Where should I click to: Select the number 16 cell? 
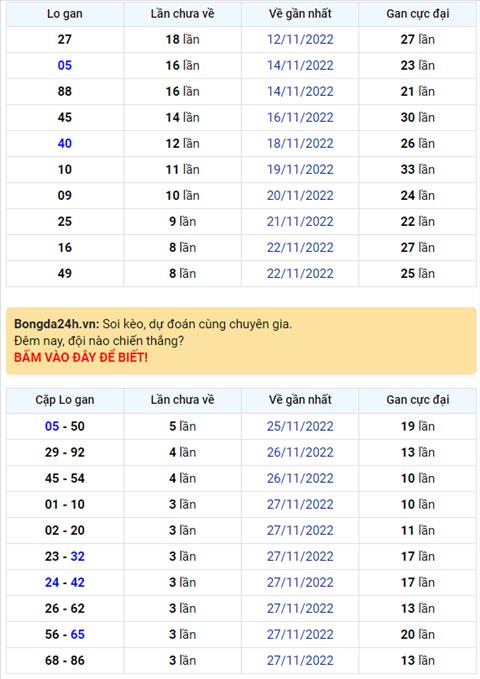pyautogui.click(x=65, y=247)
